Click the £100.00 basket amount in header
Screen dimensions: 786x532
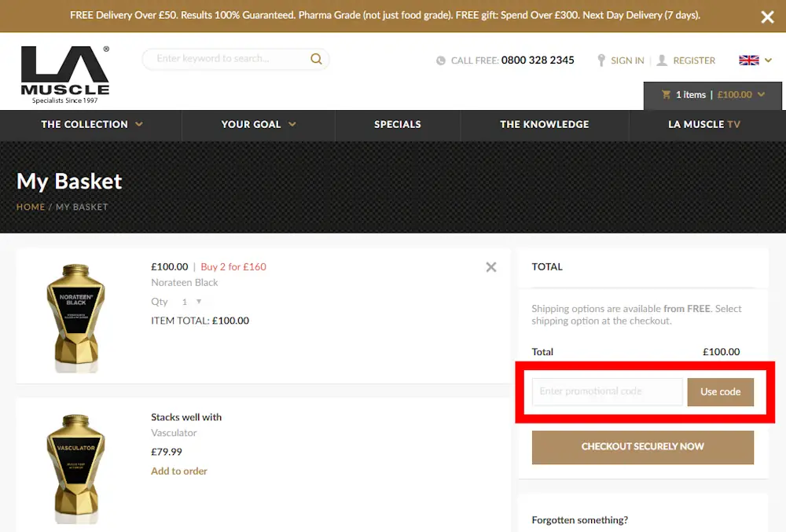coord(734,94)
